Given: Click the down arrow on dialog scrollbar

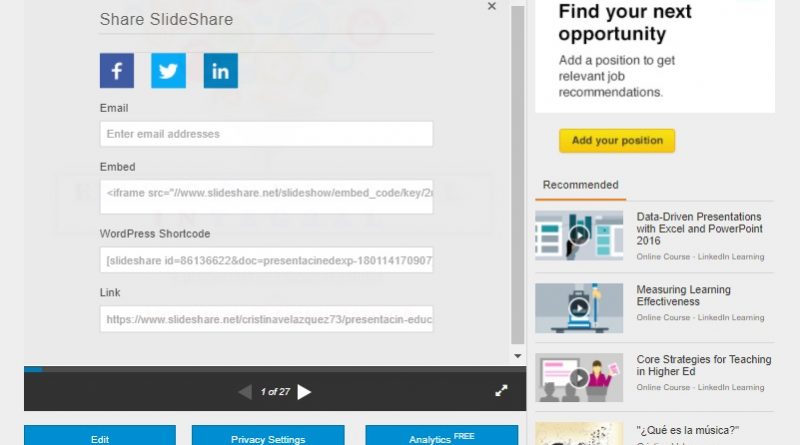Looking at the screenshot, I should [518, 356].
